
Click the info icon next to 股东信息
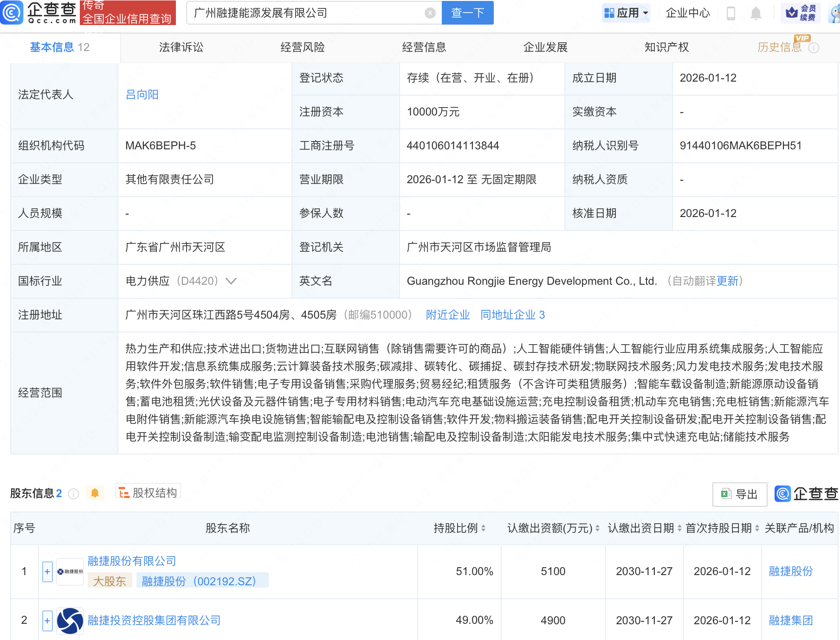coord(73,493)
